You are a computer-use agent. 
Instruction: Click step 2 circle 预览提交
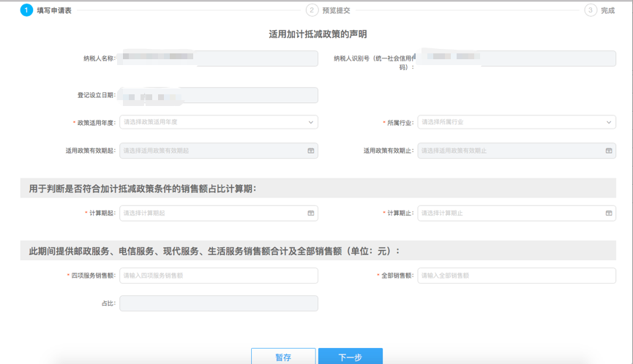(312, 10)
